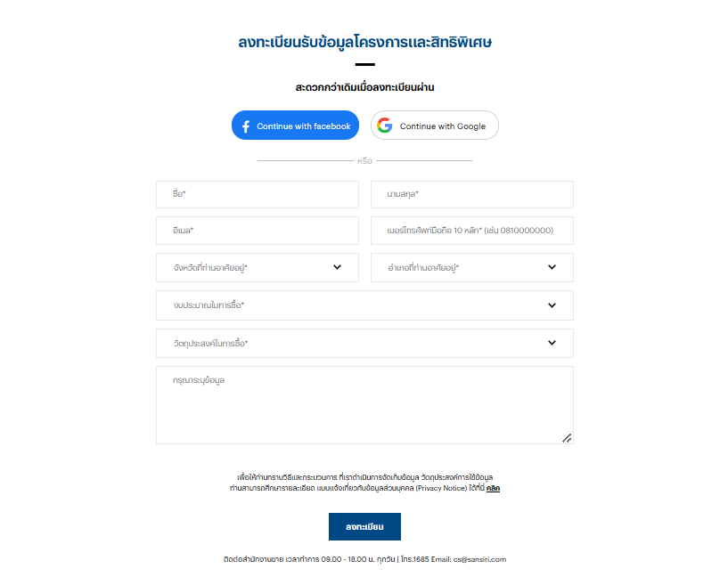Click the Google logo icon
728x585 pixels.
pos(384,126)
